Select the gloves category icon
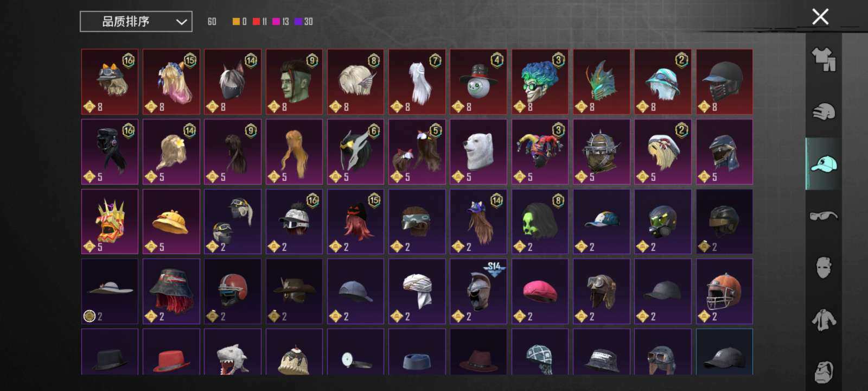Screen dimensions: 868x391 pyautogui.click(x=824, y=111)
